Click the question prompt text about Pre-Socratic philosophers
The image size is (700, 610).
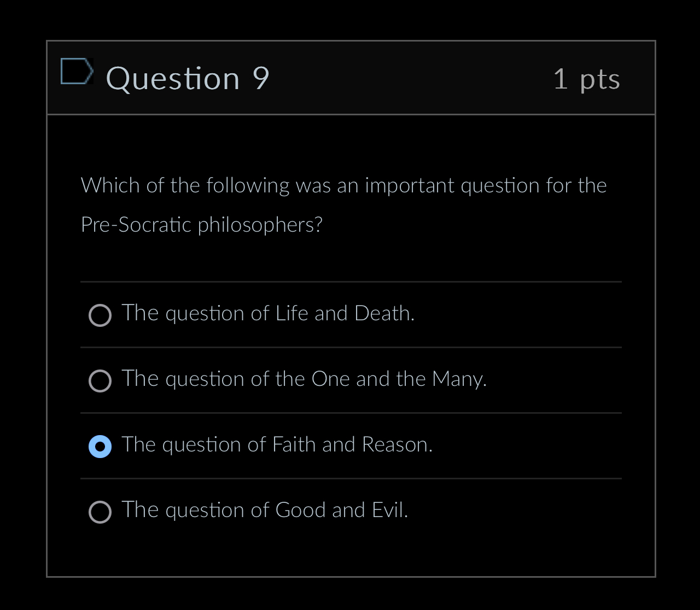click(343, 204)
